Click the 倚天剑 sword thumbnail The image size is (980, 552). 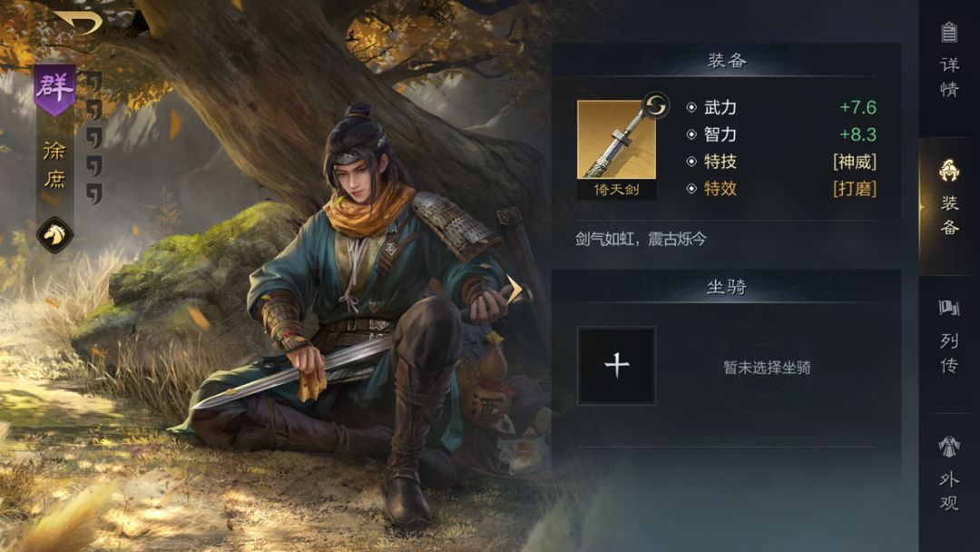(616, 150)
